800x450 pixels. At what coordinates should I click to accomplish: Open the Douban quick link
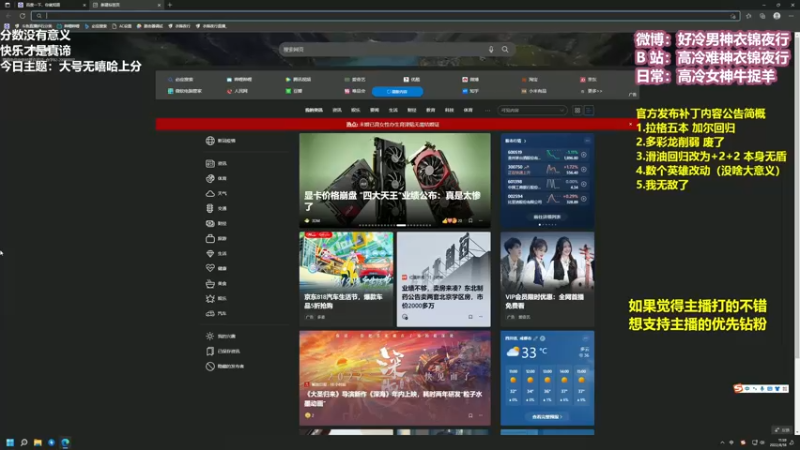pyautogui.click(x=294, y=91)
